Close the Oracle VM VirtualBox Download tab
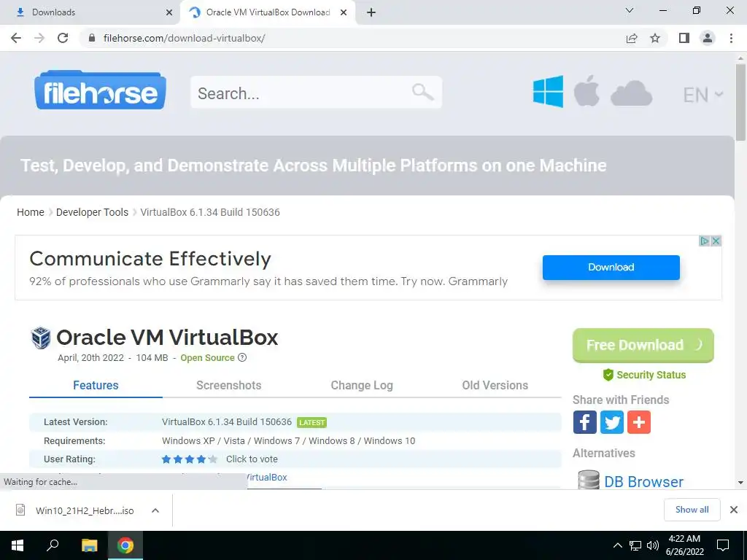Viewport: 747px width, 560px height. tap(344, 12)
